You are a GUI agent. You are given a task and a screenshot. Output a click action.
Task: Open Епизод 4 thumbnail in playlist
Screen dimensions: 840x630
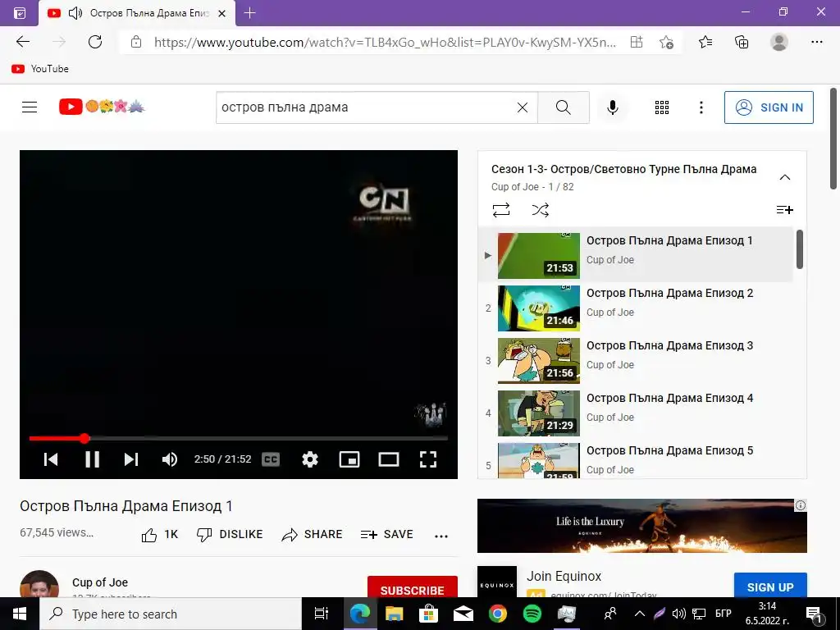click(x=538, y=413)
